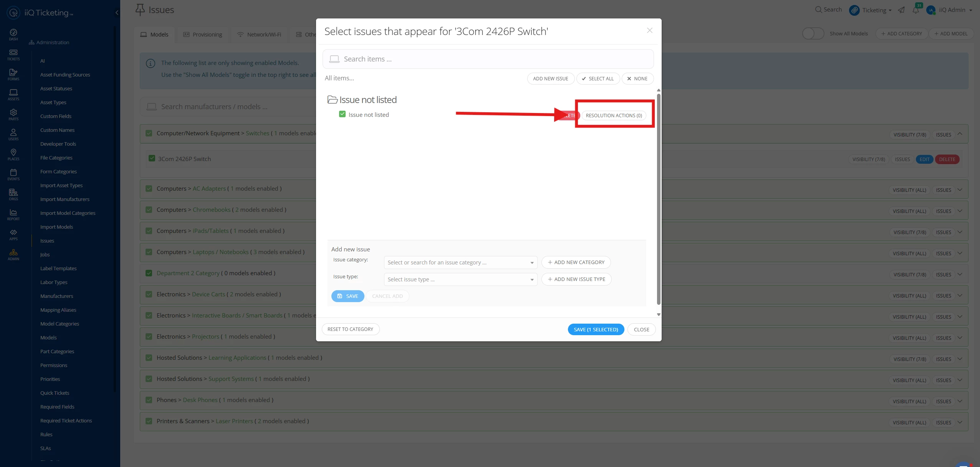The image size is (980, 467).
Task: Open the Orgs sidebar icon
Action: 13,194
